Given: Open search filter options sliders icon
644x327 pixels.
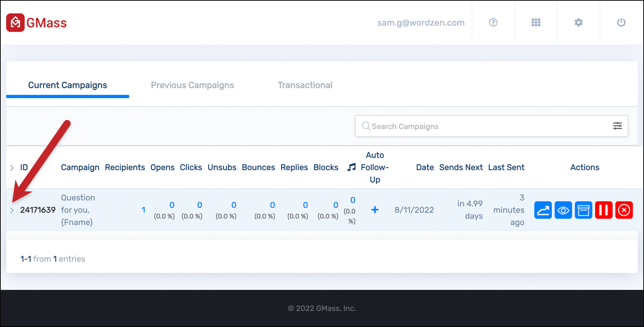Looking at the screenshot, I should tap(618, 126).
